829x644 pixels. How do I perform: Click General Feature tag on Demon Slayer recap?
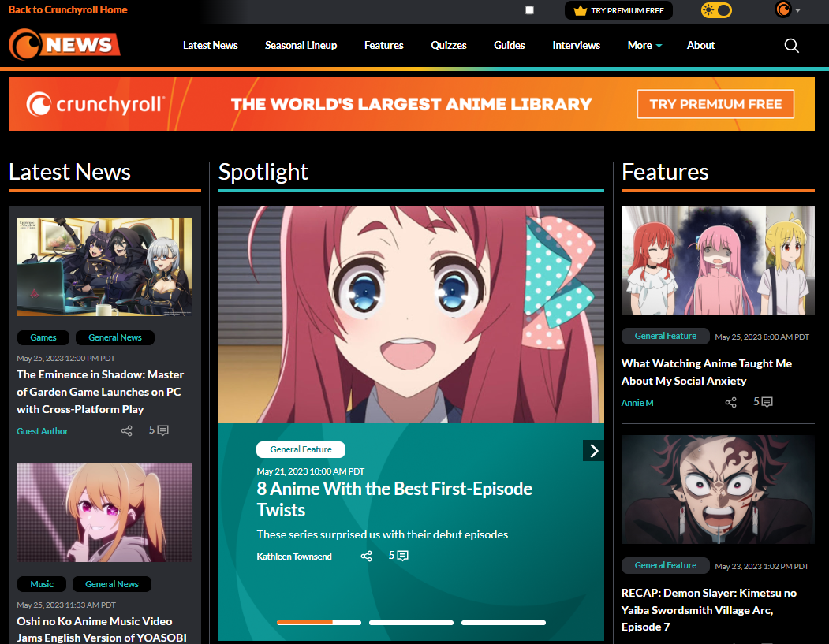pos(666,565)
